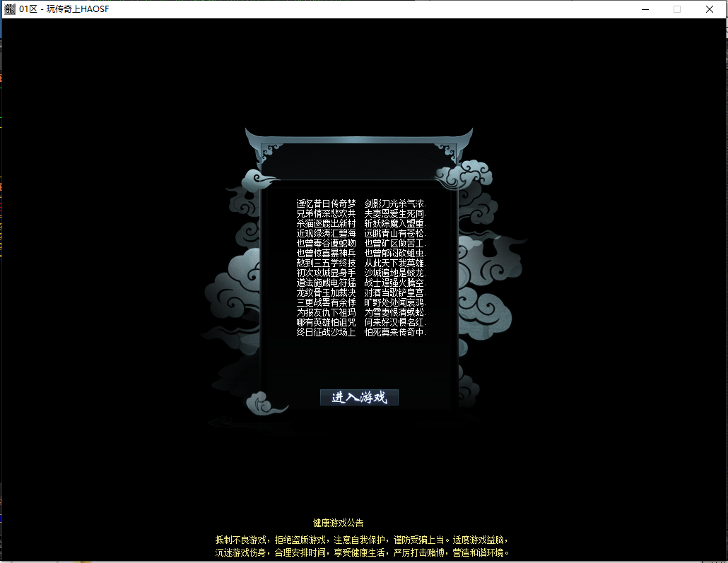Click the 进入游戏 button
Image resolution: width=728 pixels, height=563 pixels.
coord(359,397)
